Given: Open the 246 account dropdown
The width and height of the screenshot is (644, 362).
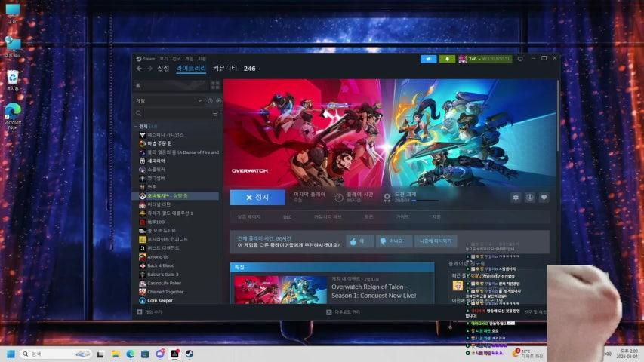Looking at the screenshot, I should coord(485,59).
